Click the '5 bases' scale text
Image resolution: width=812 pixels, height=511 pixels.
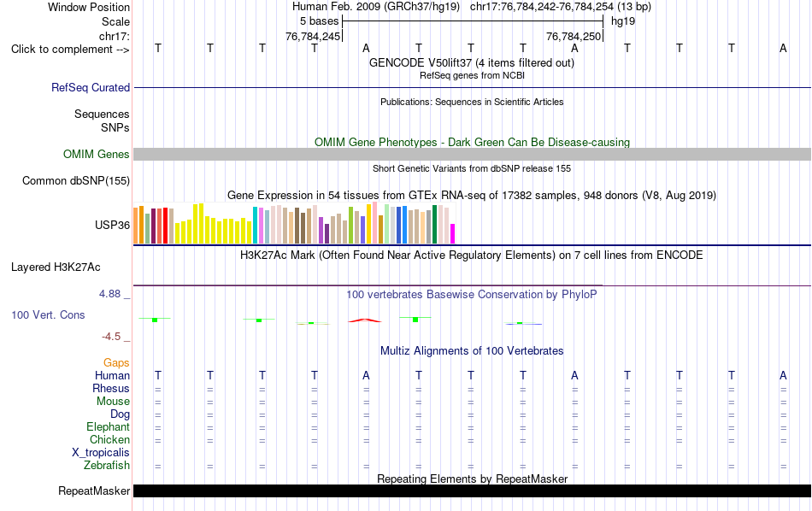[x=319, y=21]
